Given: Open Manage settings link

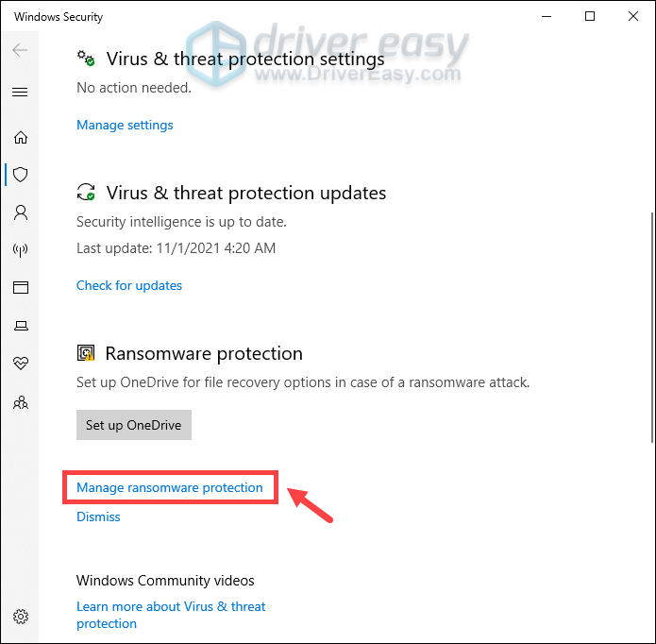Looking at the screenshot, I should click(x=125, y=126).
